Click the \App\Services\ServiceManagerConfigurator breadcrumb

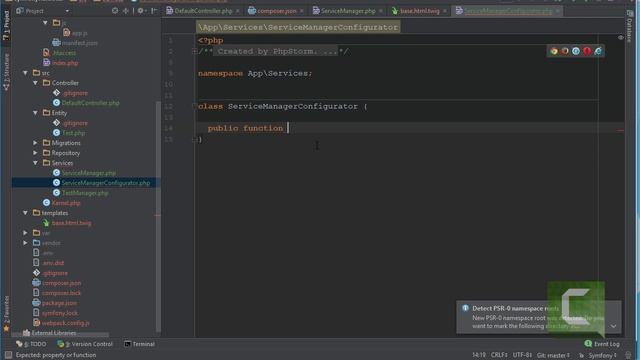click(298, 27)
